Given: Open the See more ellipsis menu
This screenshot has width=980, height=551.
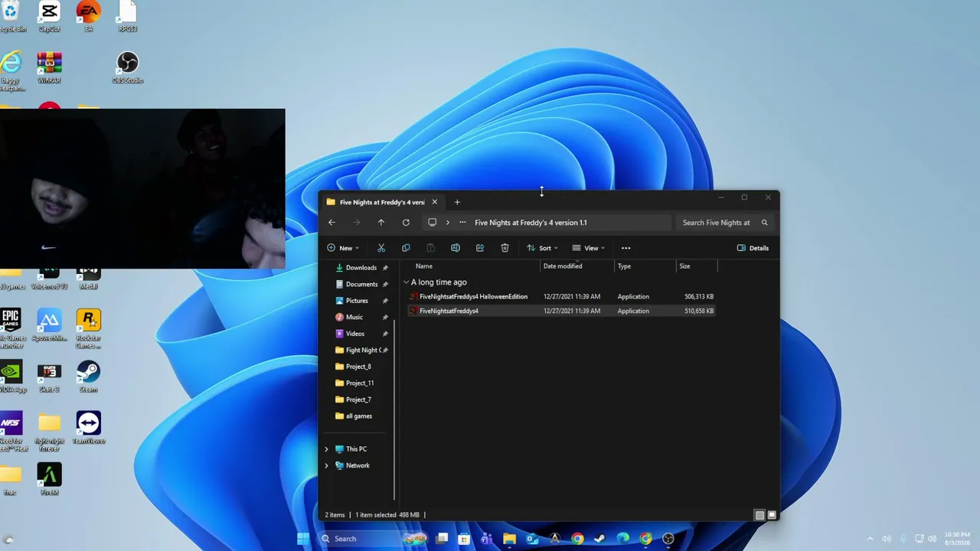Looking at the screenshot, I should (x=626, y=248).
